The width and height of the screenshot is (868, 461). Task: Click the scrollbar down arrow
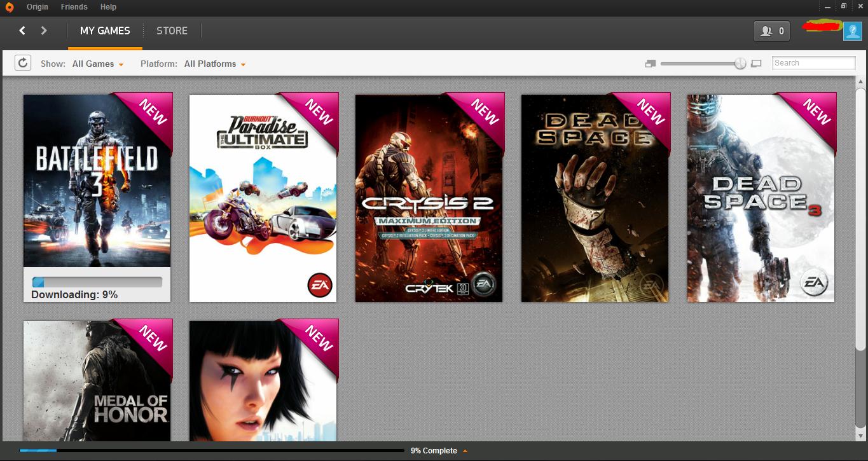point(860,435)
